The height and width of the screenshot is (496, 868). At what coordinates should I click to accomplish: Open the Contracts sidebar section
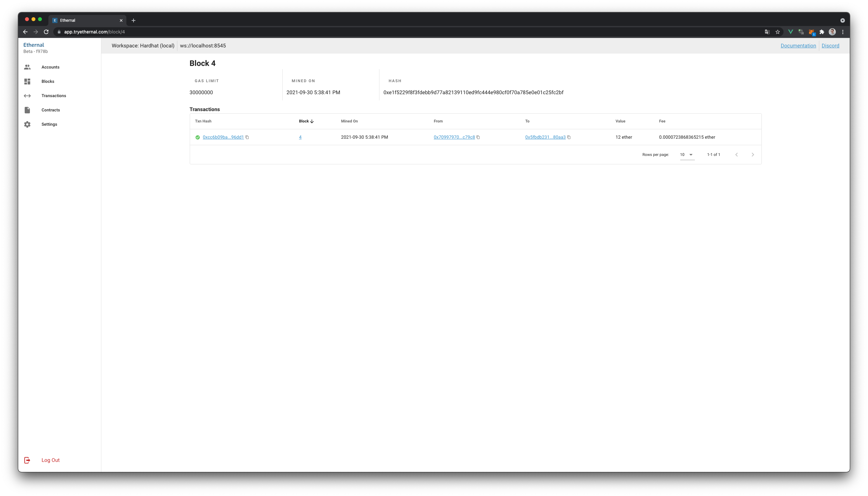[x=50, y=110]
